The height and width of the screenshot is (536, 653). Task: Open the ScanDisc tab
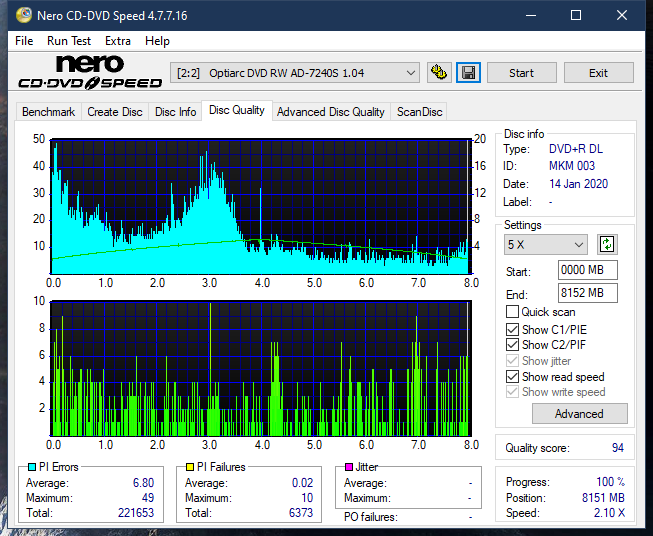coord(419,112)
